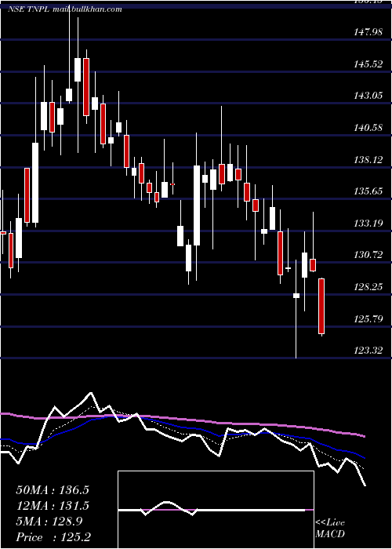Click the last red candle near 125.79

(321, 307)
